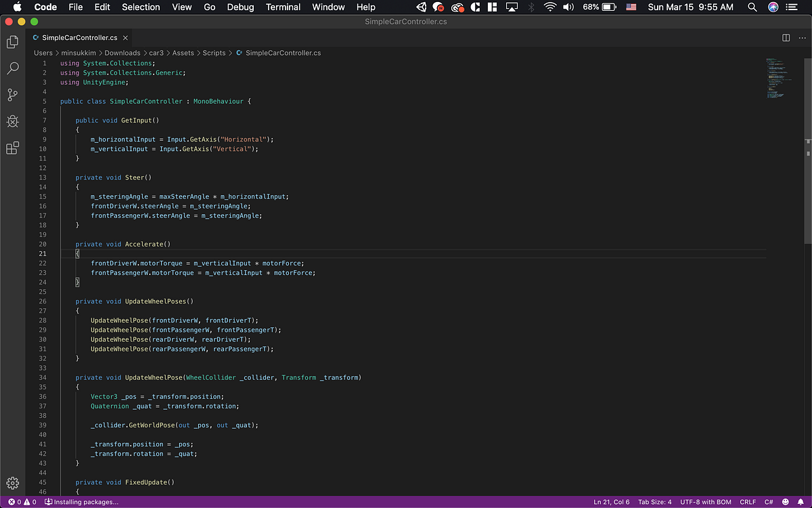Open the C# language mode selector
Screen dimensions: 812x508
(x=769, y=502)
